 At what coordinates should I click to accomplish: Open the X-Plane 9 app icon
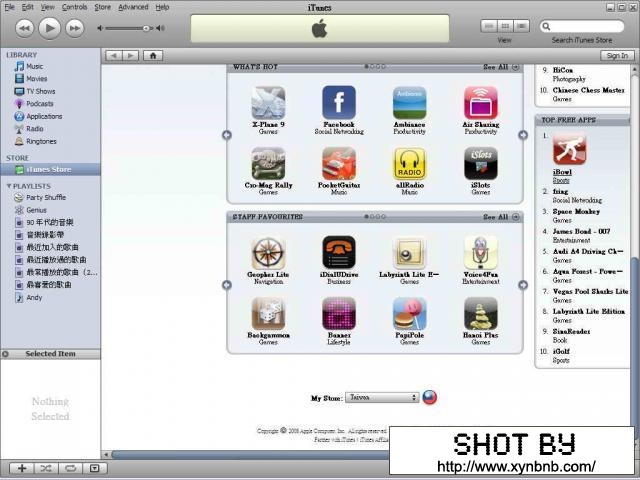click(268, 103)
